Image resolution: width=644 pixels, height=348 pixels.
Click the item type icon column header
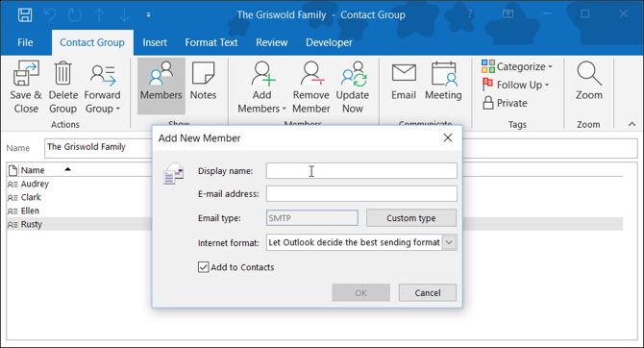12,170
